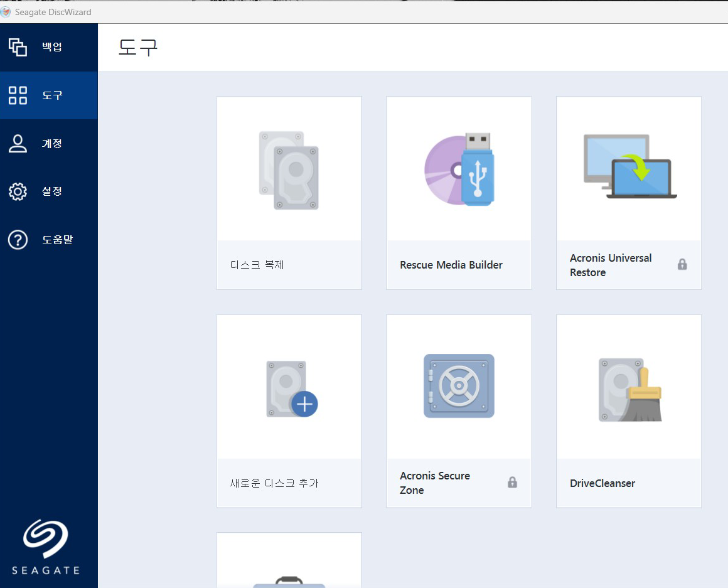Screen dimensions: 728x588
Task: Click the Seagate logo in sidebar
Action: click(x=45, y=547)
